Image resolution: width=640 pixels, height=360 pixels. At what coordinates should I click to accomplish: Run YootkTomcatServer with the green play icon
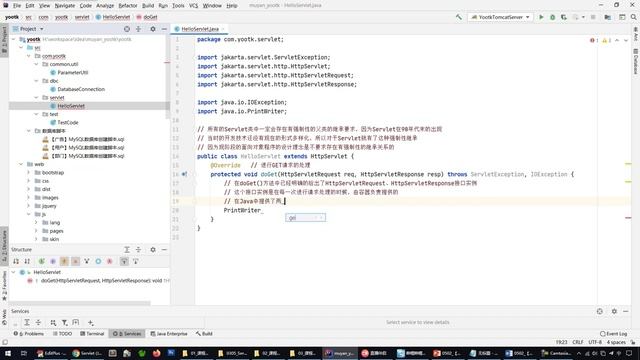(x=541, y=17)
